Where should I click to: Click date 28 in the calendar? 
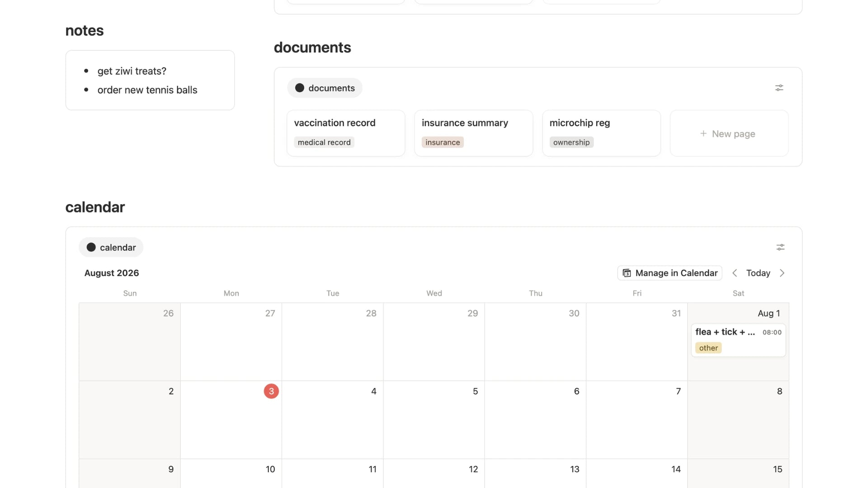tap(371, 313)
